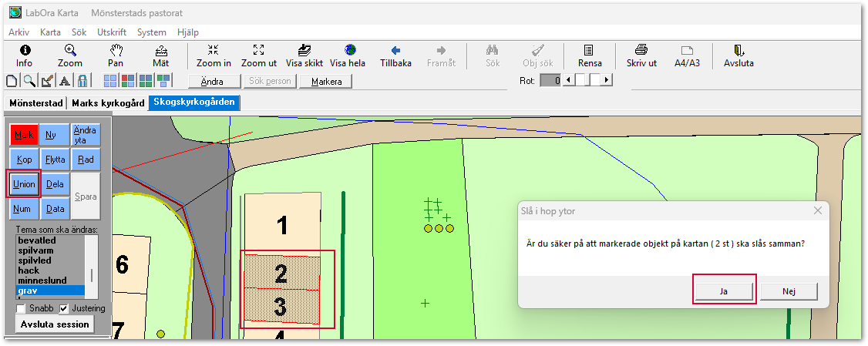Image resolution: width=868 pixels, height=346 pixels.
Task: Open the System menu
Action: (152, 32)
